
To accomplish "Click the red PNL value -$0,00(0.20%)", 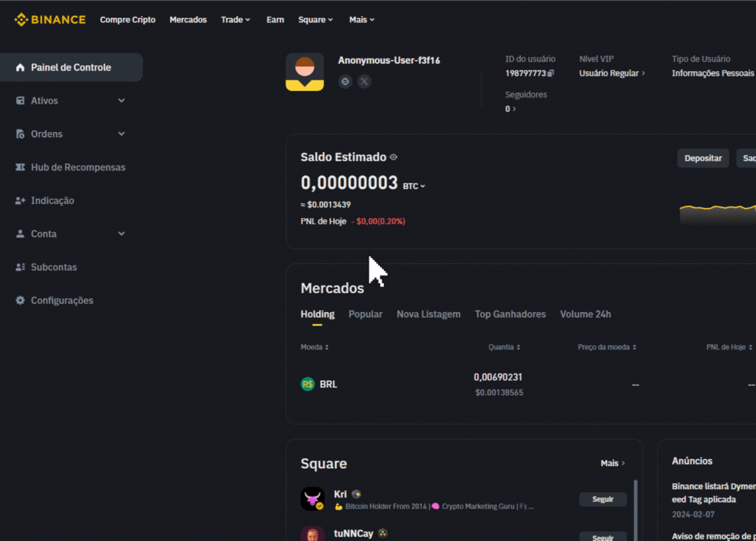I will click(379, 221).
